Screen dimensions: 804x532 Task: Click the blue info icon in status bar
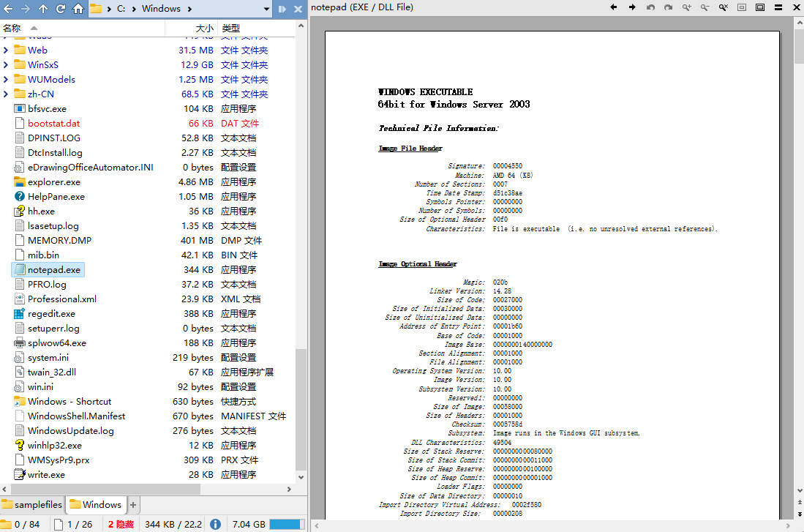tap(215, 524)
